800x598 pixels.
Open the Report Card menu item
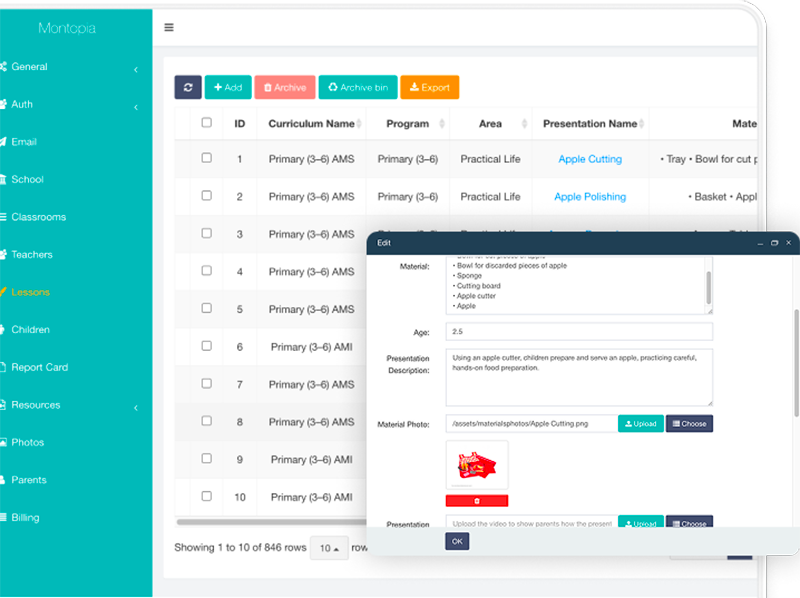pyautogui.click(x=40, y=367)
